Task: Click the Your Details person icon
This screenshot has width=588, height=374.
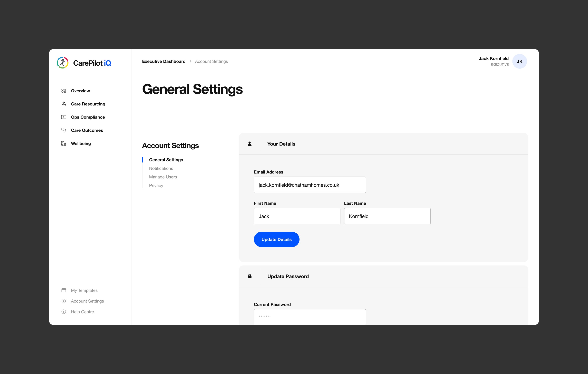Action: [x=249, y=144]
